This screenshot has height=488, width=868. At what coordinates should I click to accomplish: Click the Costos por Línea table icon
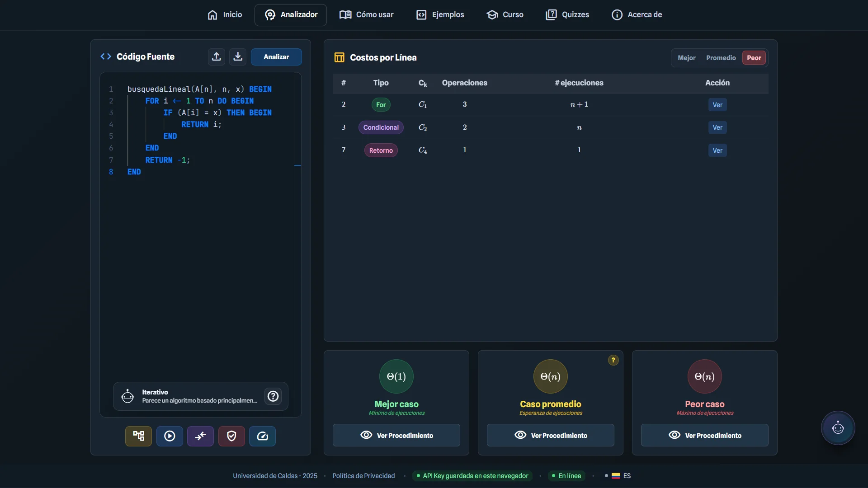pos(339,57)
